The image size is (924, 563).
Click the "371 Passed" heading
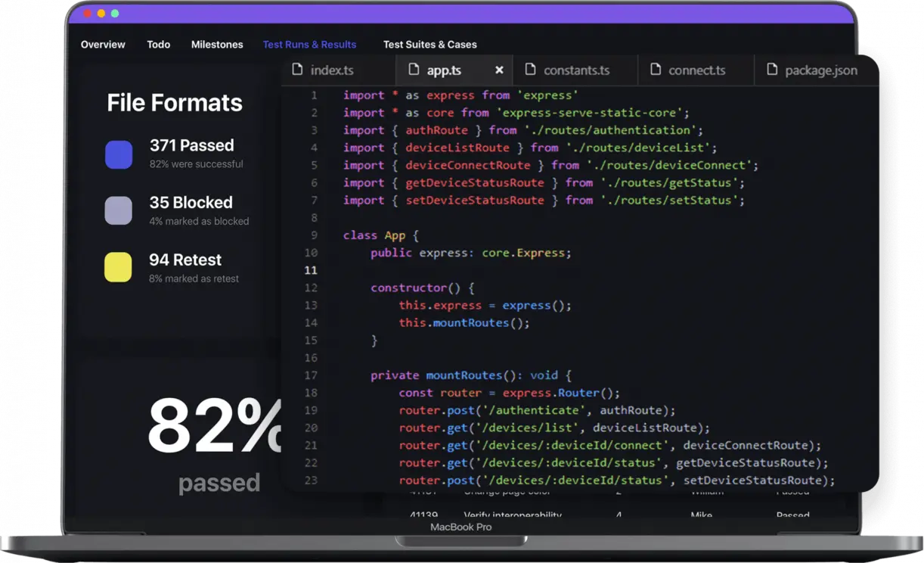(191, 145)
